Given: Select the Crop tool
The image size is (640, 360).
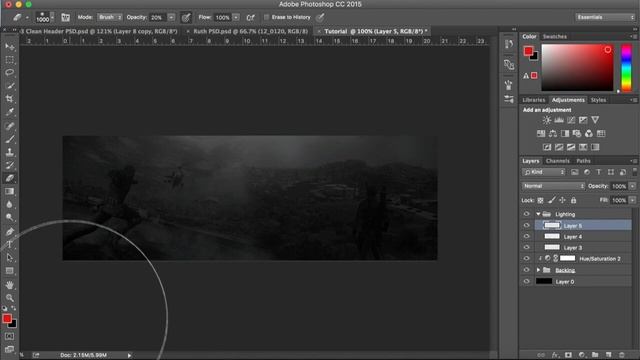Looking at the screenshot, I should [x=9, y=99].
